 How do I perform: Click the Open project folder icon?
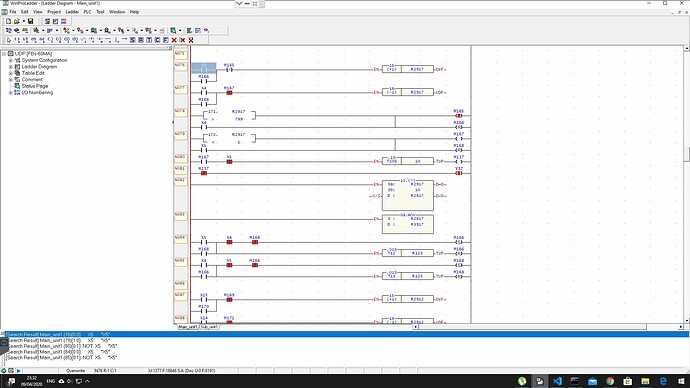[x=17, y=21]
